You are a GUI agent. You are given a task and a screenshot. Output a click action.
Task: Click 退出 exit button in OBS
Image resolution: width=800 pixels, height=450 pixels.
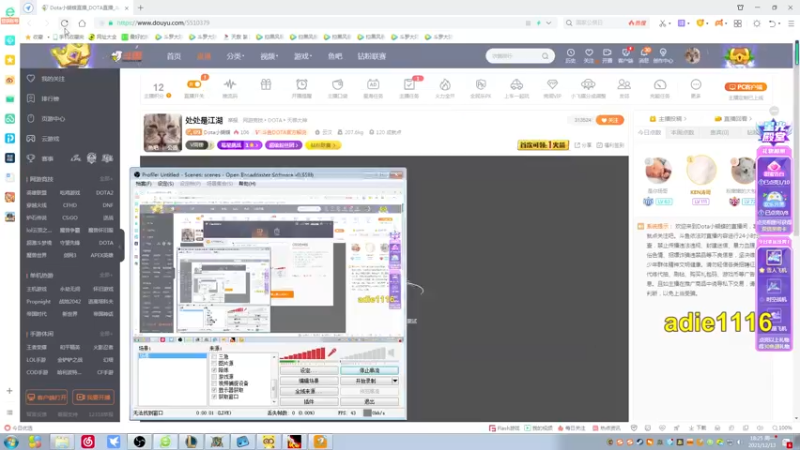pos(369,402)
